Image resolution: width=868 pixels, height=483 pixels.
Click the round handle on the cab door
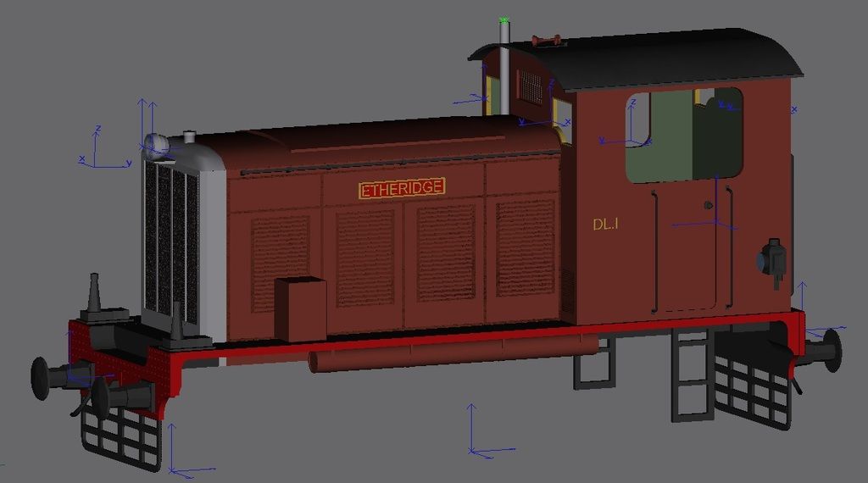(x=708, y=205)
